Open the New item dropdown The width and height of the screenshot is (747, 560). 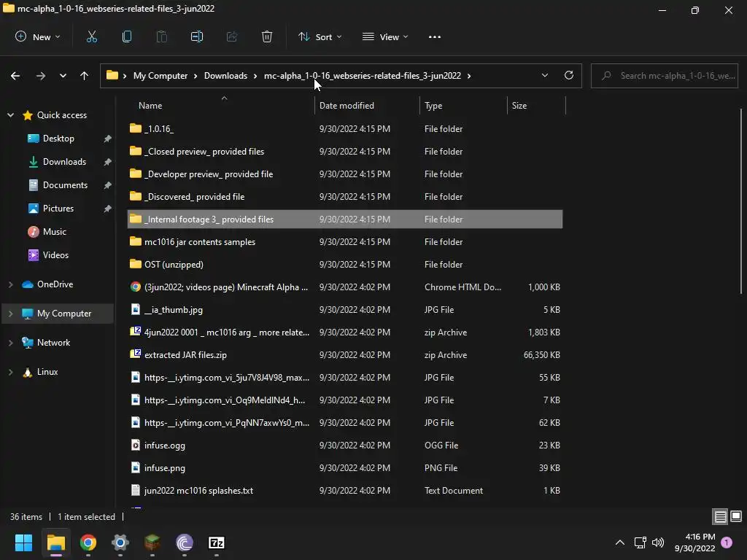pyautogui.click(x=38, y=36)
